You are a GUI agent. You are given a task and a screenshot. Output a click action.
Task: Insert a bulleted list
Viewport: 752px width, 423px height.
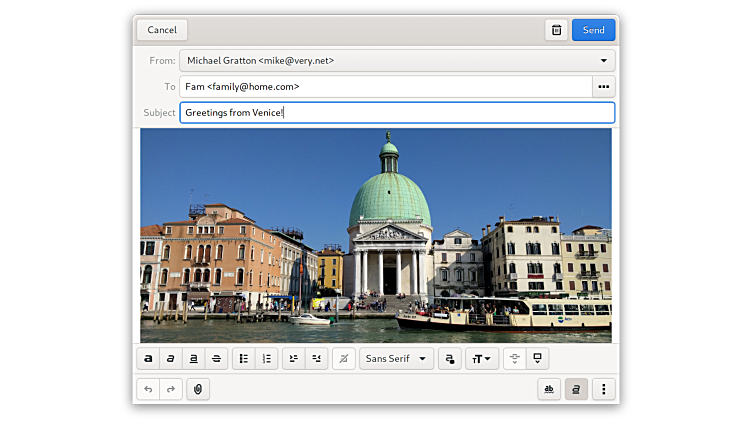click(244, 358)
